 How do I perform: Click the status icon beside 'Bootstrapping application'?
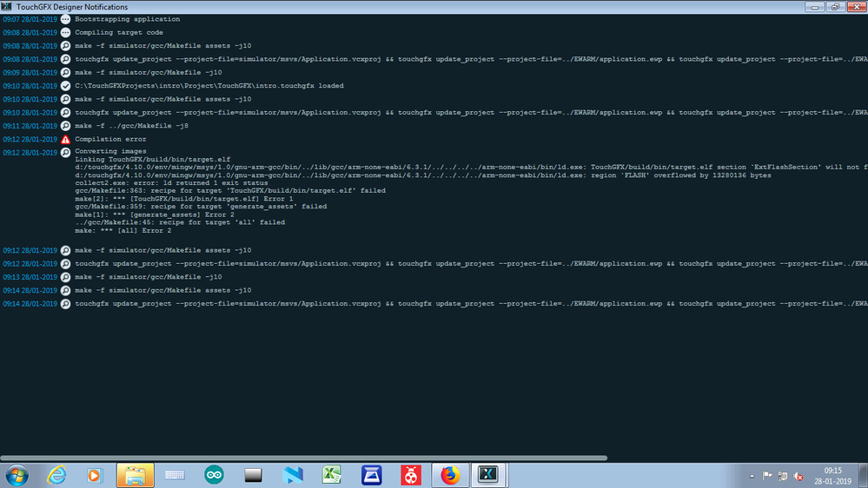click(65, 19)
